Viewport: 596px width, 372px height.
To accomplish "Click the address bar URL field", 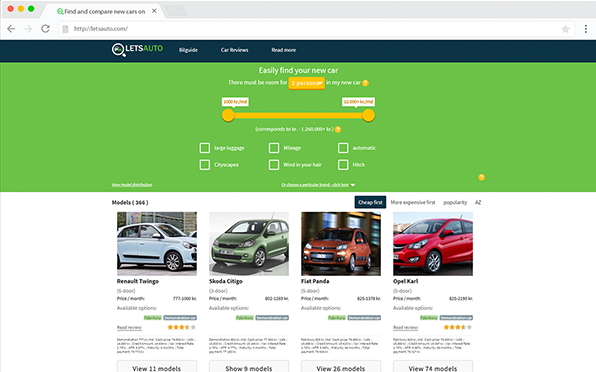I will 315,29.
